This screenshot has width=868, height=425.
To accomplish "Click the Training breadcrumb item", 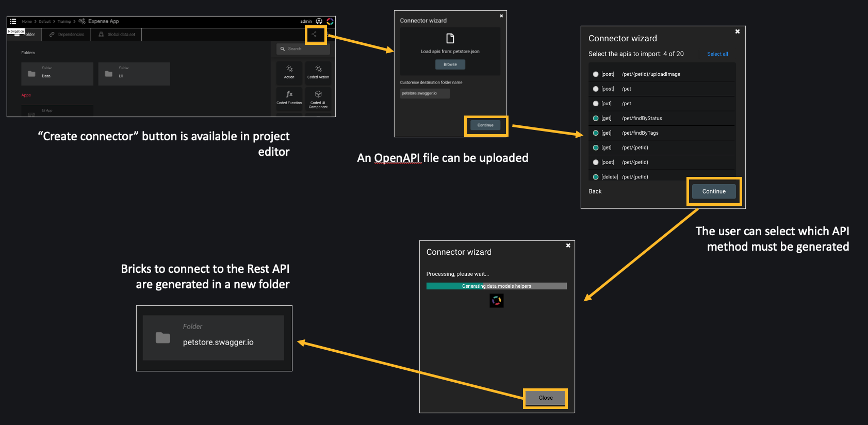I will click(64, 22).
